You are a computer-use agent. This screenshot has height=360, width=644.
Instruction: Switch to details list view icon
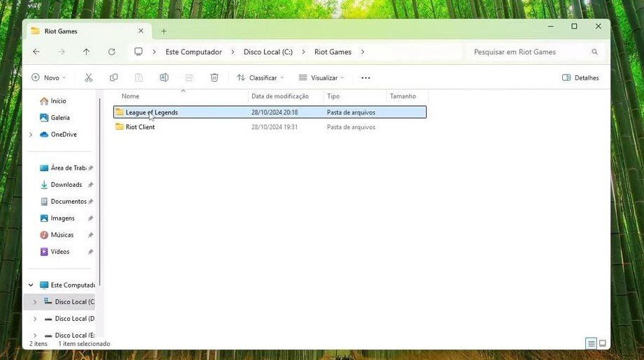pos(592,343)
